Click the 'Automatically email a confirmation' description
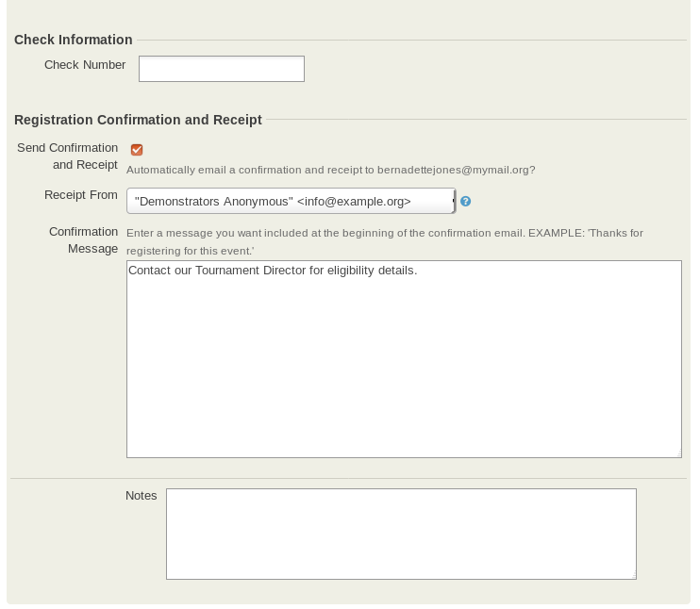 tap(250, 171)
